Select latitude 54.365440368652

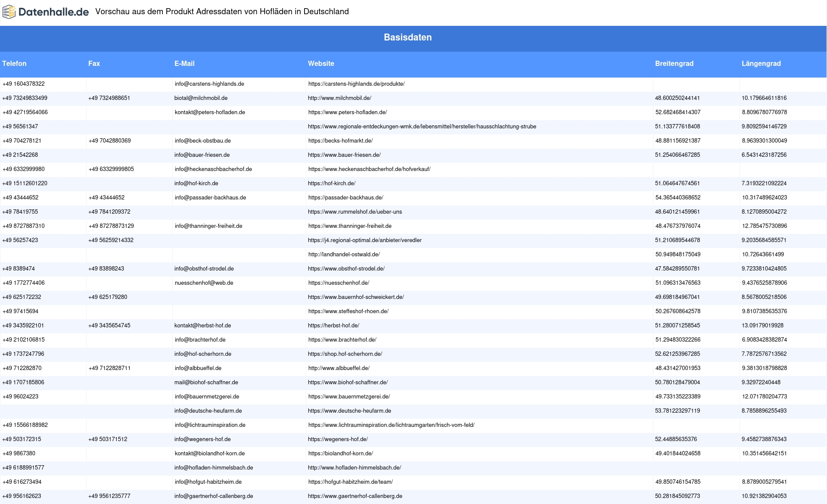pos(678,198)
